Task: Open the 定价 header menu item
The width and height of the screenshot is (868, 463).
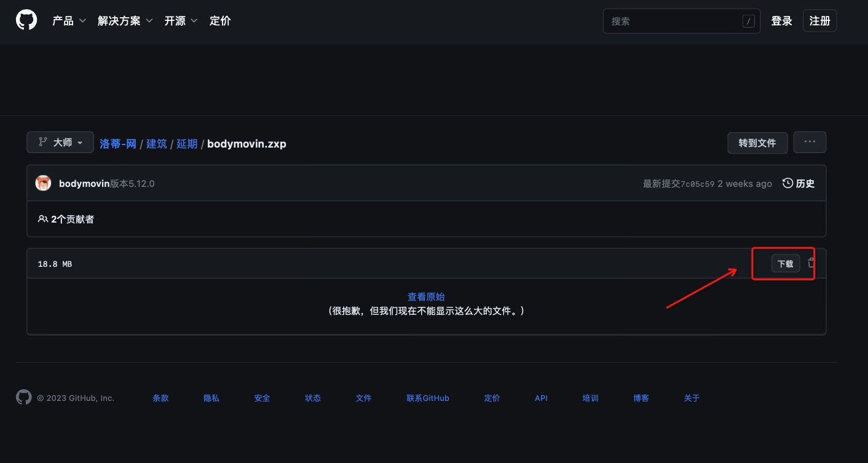Action: coord(220,21)
